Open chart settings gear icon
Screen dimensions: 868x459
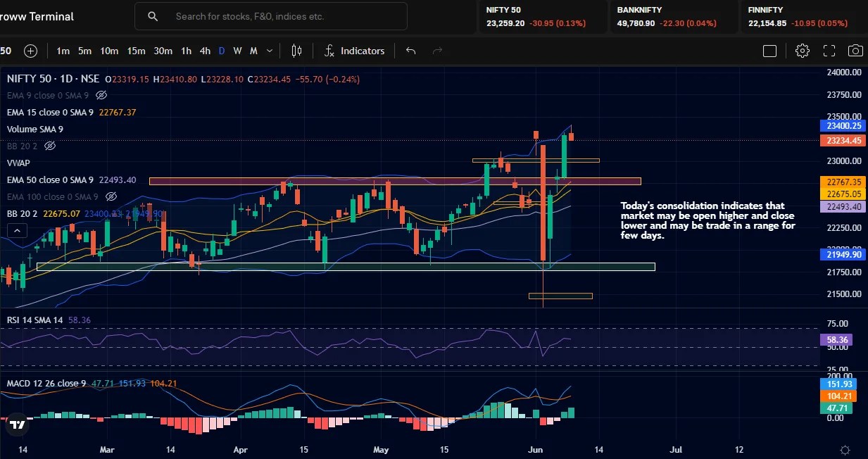point(802,51)
